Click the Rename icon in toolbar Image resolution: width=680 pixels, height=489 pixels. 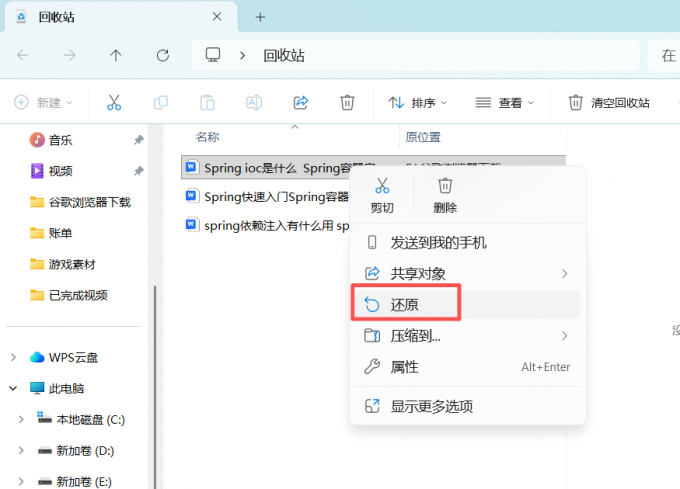click(254, 103)
